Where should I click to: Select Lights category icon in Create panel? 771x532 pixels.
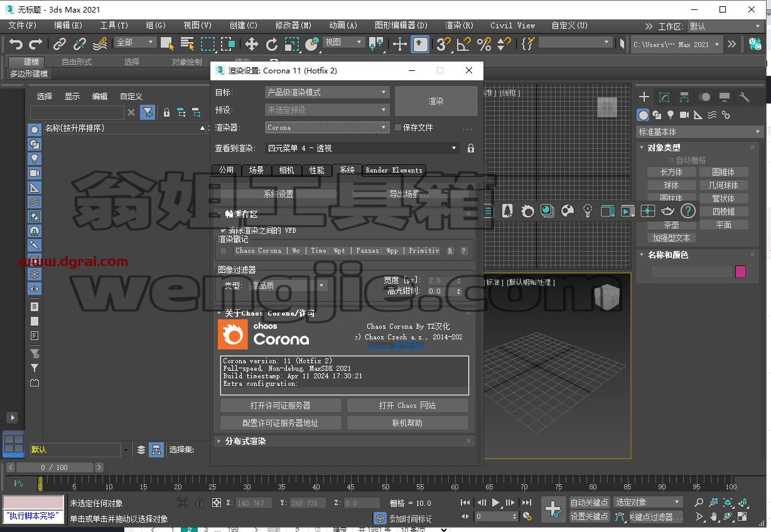(x=671, y=115)
